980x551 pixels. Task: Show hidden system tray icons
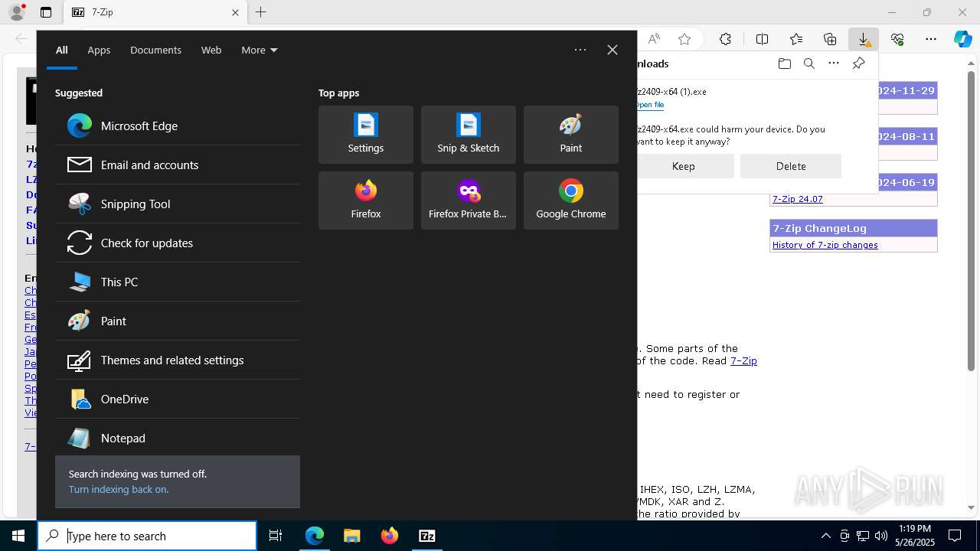[826, 536]
